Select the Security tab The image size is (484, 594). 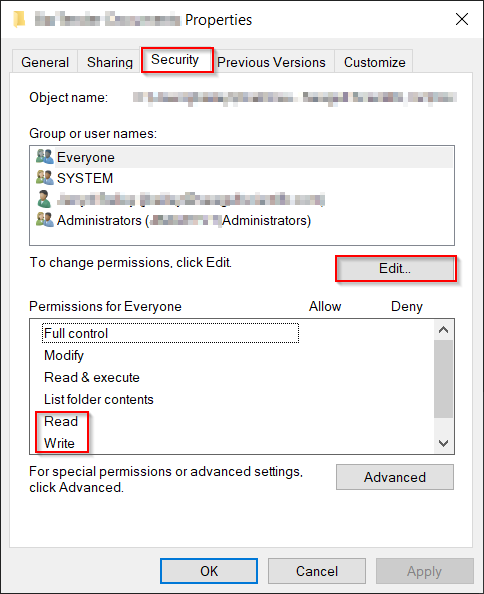[x=176, y=59]
